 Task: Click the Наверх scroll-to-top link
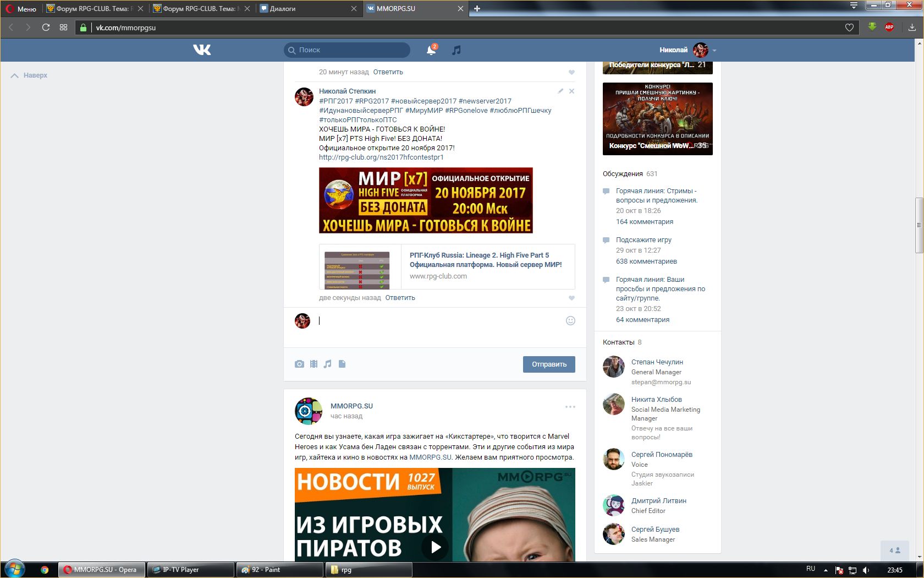click(29, 75)
